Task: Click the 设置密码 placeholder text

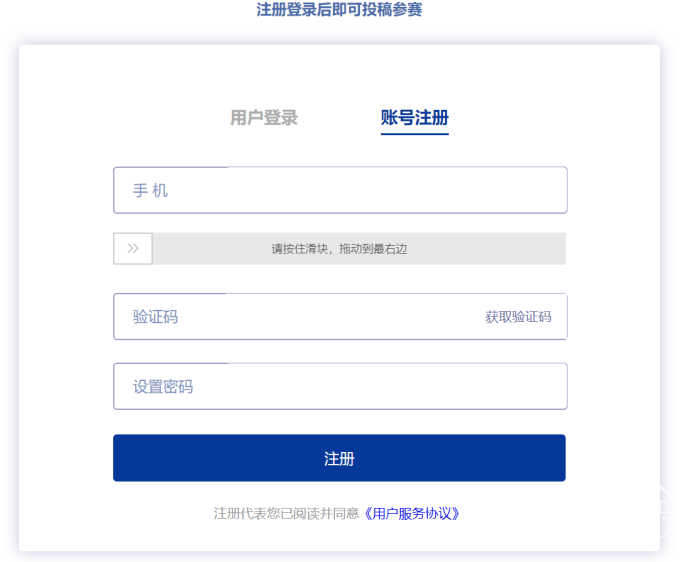Action: tap(163, 386)
